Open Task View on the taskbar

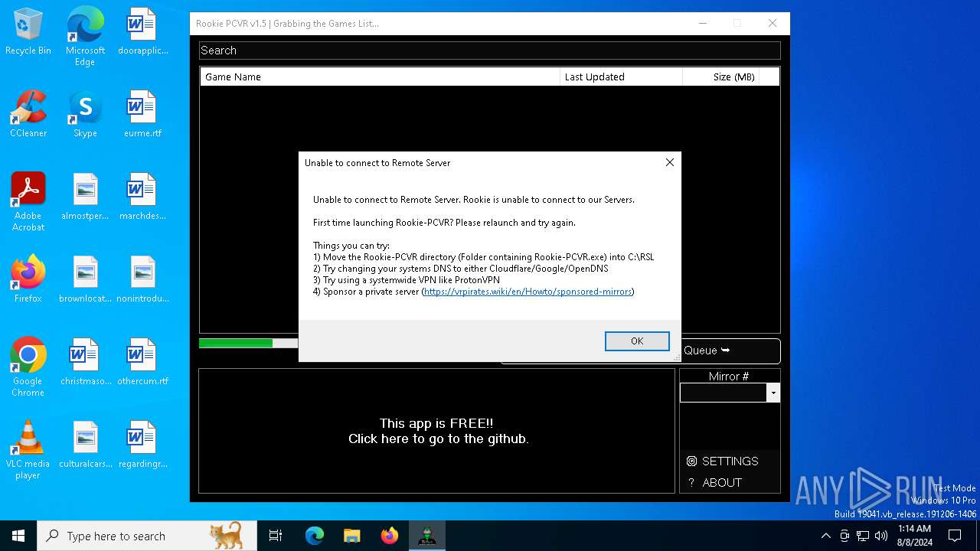pyautogui.click(x=276, y=536)
